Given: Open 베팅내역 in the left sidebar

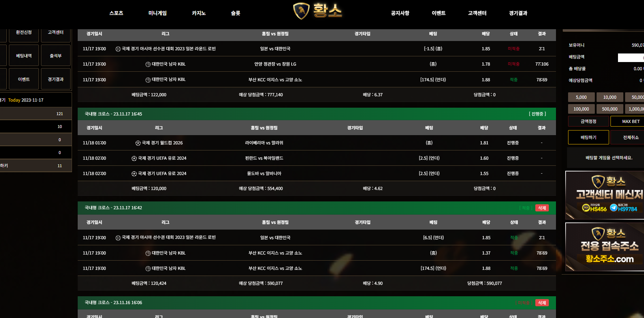Looking at the screenshot, I should pyautogui.click(x=24, y=56).
